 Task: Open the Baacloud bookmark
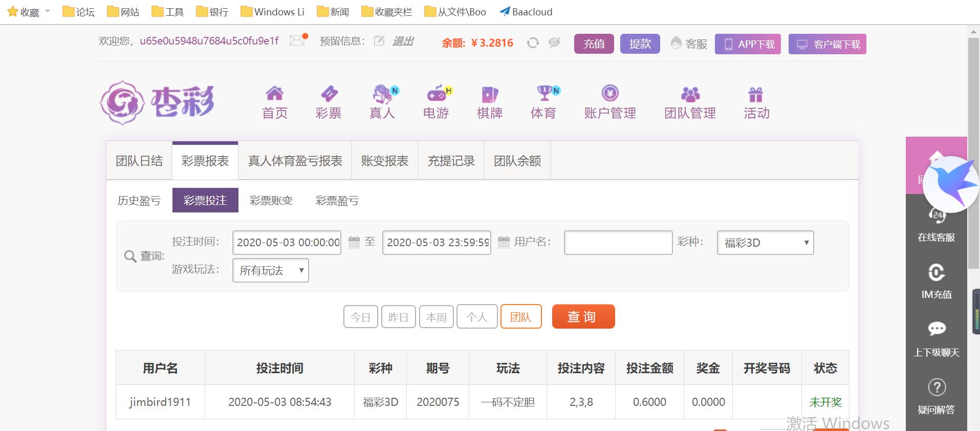(526, 11)
